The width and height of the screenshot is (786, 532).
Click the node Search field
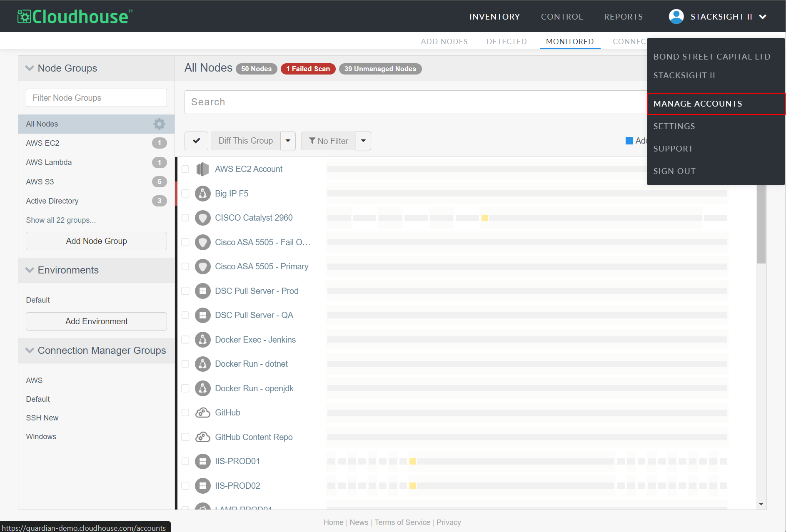[416, 102]
